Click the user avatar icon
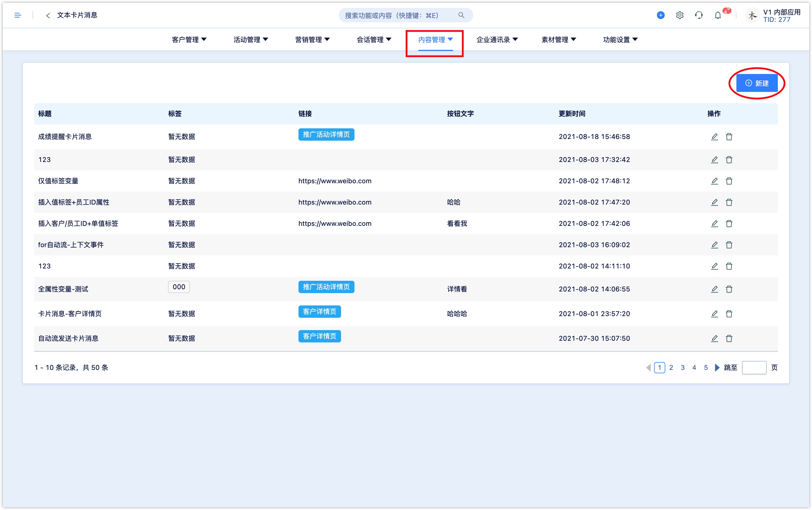 (x=752, y=15)
